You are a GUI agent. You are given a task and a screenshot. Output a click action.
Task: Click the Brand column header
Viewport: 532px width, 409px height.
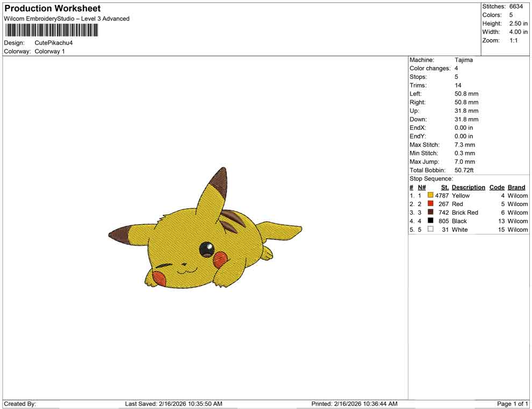(516, 187)
